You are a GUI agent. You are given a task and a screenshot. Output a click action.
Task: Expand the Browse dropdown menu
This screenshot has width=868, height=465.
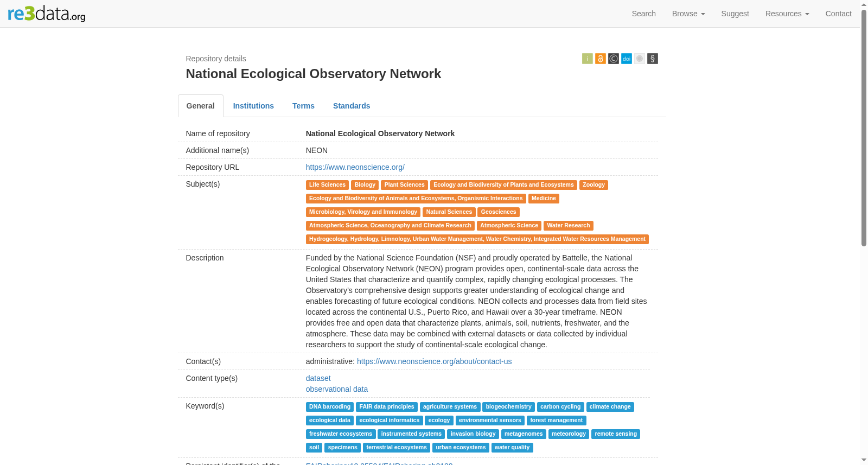[x=688, y=14]
